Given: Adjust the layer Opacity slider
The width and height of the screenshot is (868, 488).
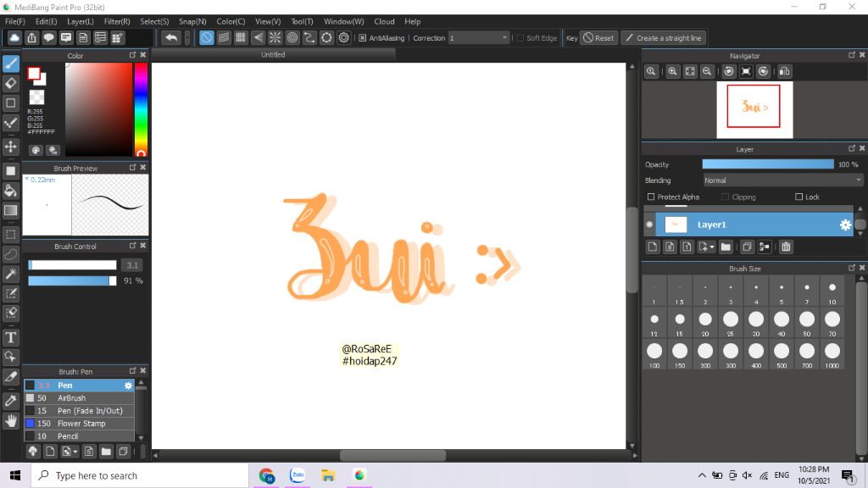Looking at the screenshot, I should click(x=768, y=164).
